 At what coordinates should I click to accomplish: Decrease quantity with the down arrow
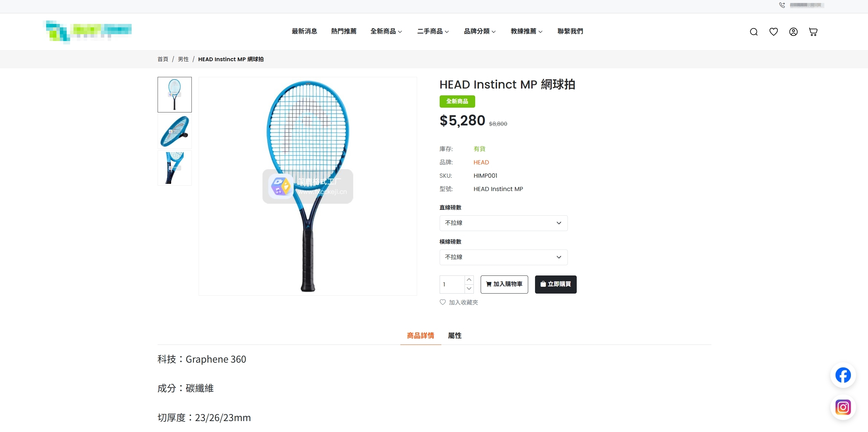469,289
